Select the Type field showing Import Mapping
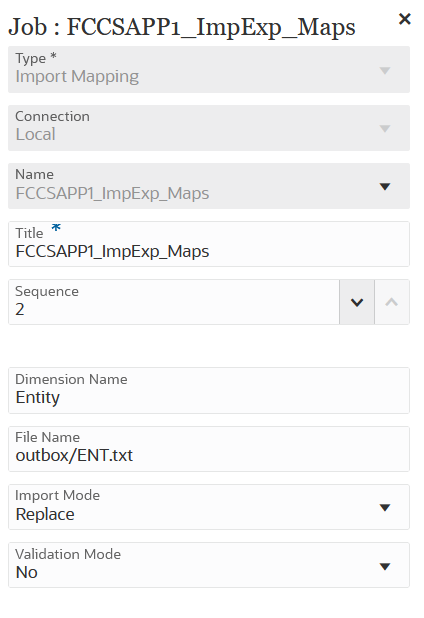The height and width of the screenshot is (618, 424). (x=209, y=70)
